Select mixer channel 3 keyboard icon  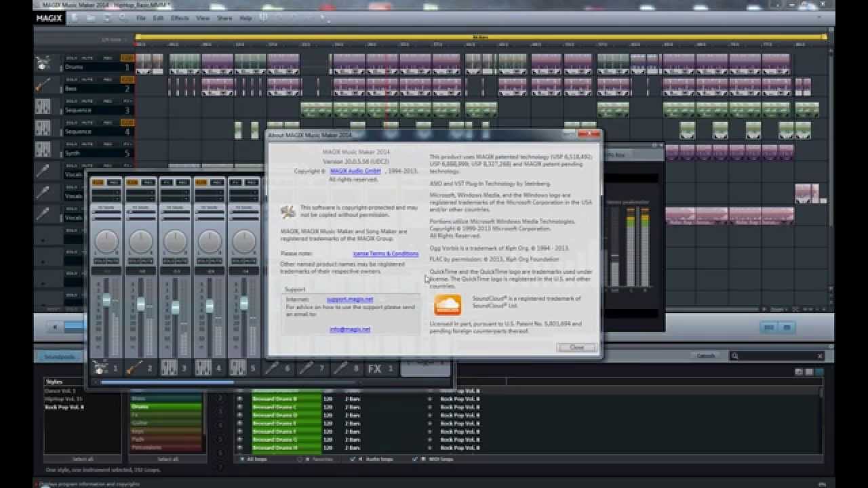click(169, 368)
